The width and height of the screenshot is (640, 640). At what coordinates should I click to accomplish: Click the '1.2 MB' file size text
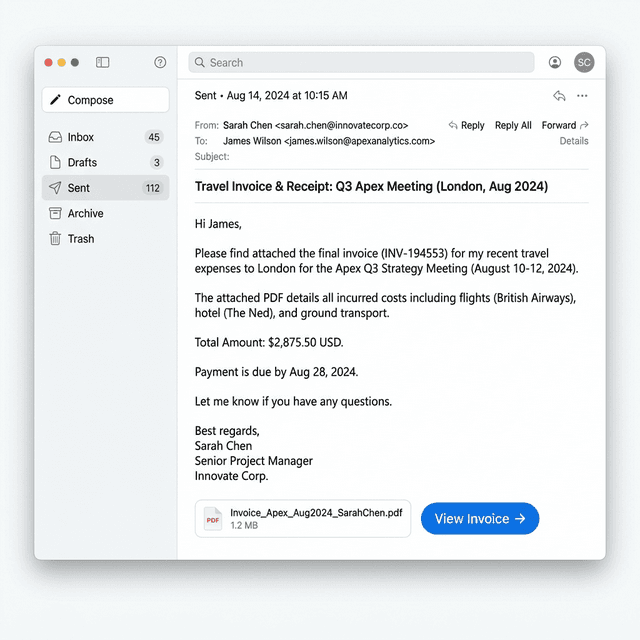(x=244, y=525)
